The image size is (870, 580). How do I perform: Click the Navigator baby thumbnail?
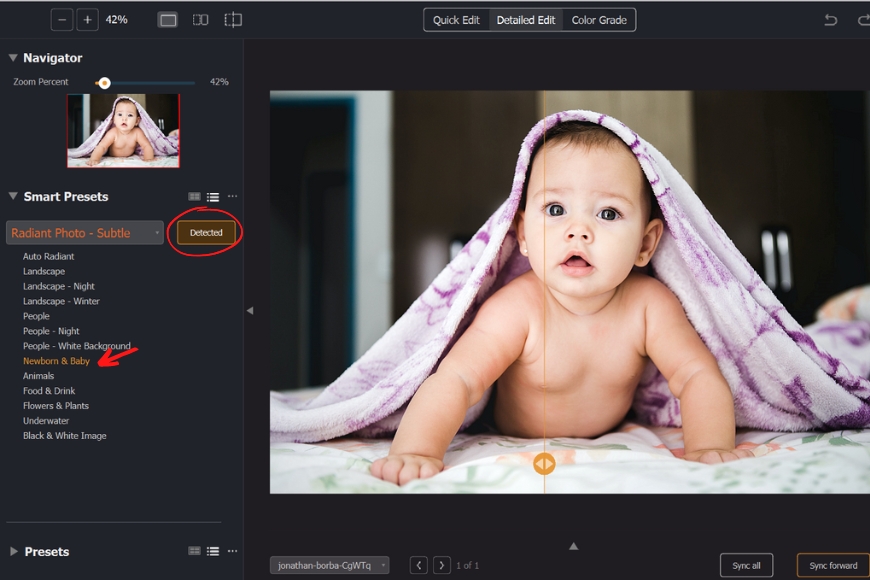tap(123, 130)
